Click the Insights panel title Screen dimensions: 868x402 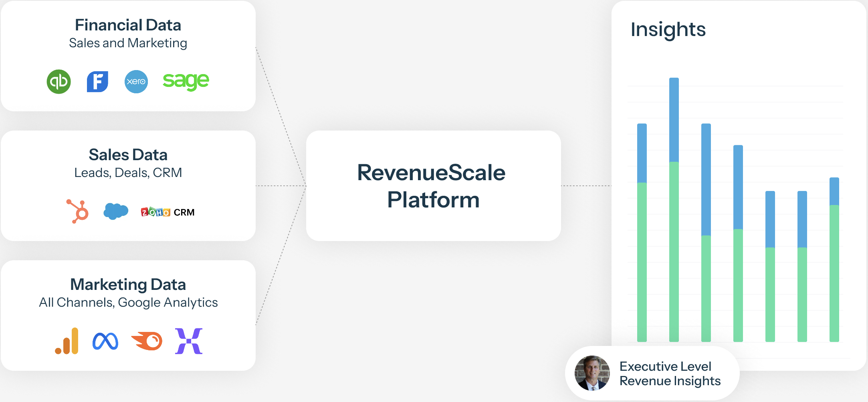(x=668, y=30)
